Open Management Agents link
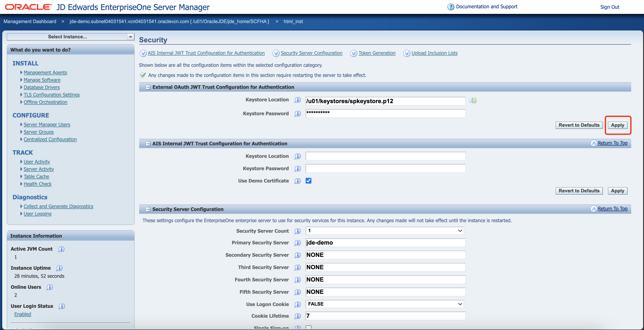 click(x=45, y=72)
